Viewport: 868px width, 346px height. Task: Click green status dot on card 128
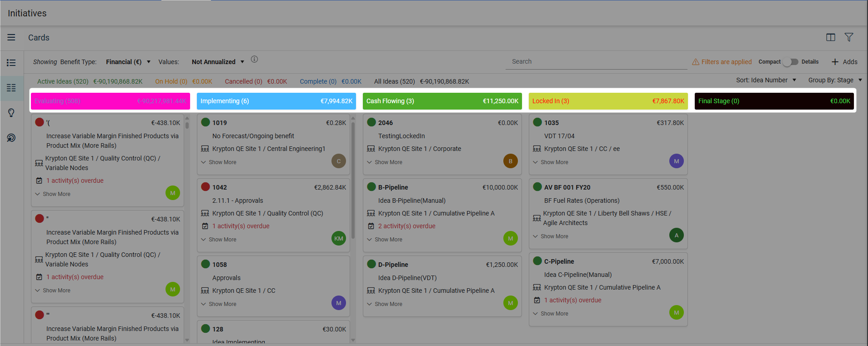(x=206, y=328)
